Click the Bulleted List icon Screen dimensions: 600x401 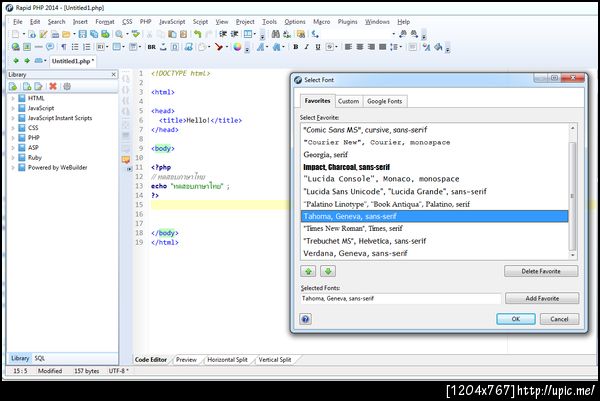click(75, 47)
